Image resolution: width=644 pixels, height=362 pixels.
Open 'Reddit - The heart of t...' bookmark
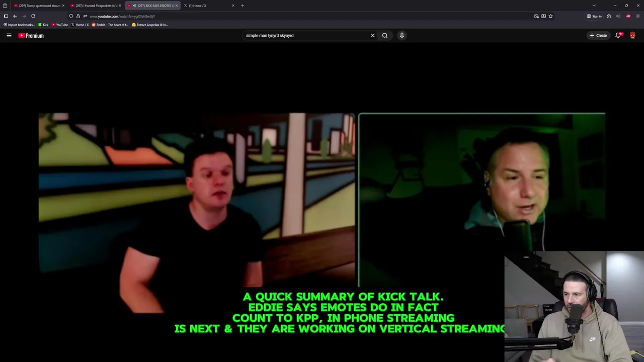click(110, 25)
